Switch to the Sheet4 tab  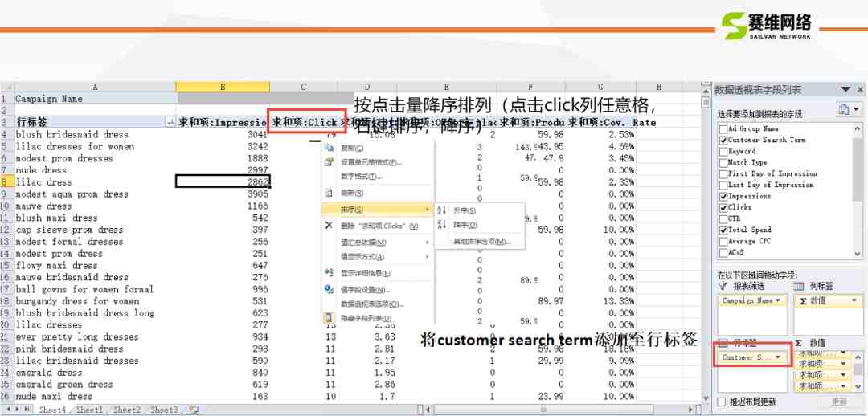[52, 410]
